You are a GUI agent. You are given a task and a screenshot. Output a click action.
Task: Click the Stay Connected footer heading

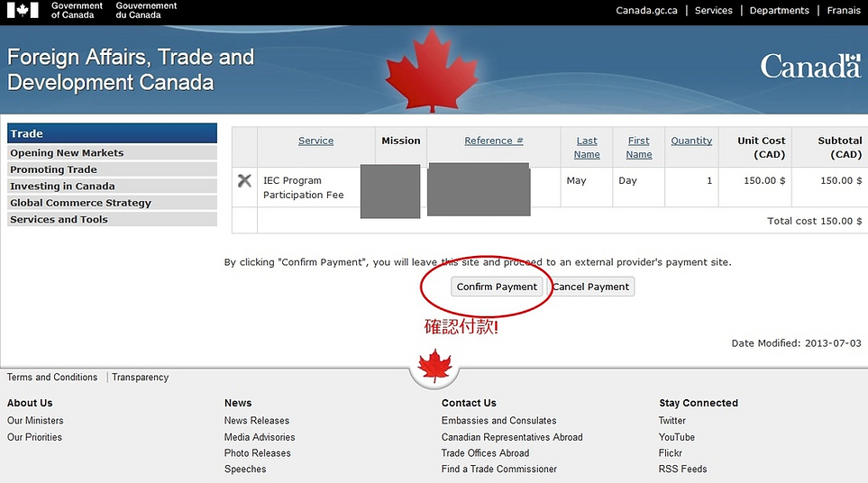(x=699, y=403)
